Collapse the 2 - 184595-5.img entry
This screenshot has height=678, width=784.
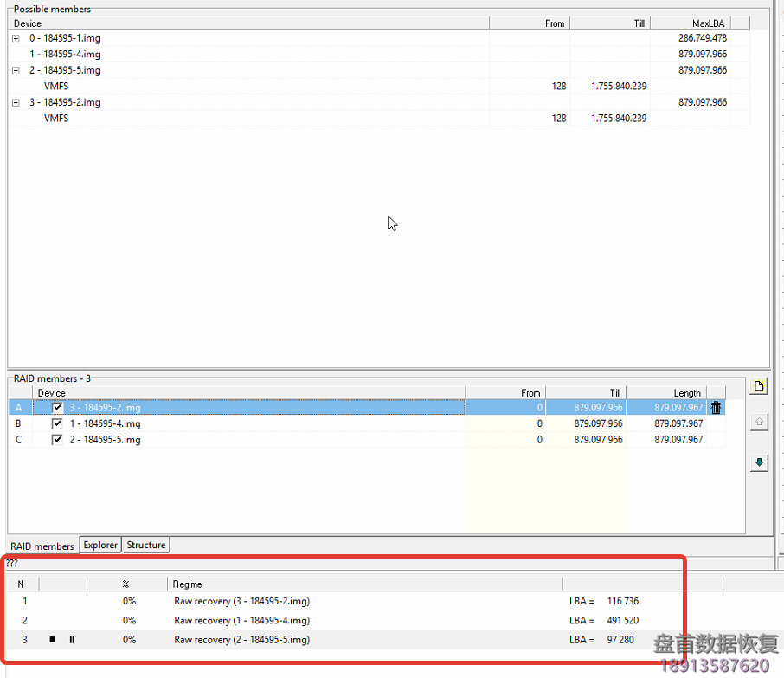point(15,70)
